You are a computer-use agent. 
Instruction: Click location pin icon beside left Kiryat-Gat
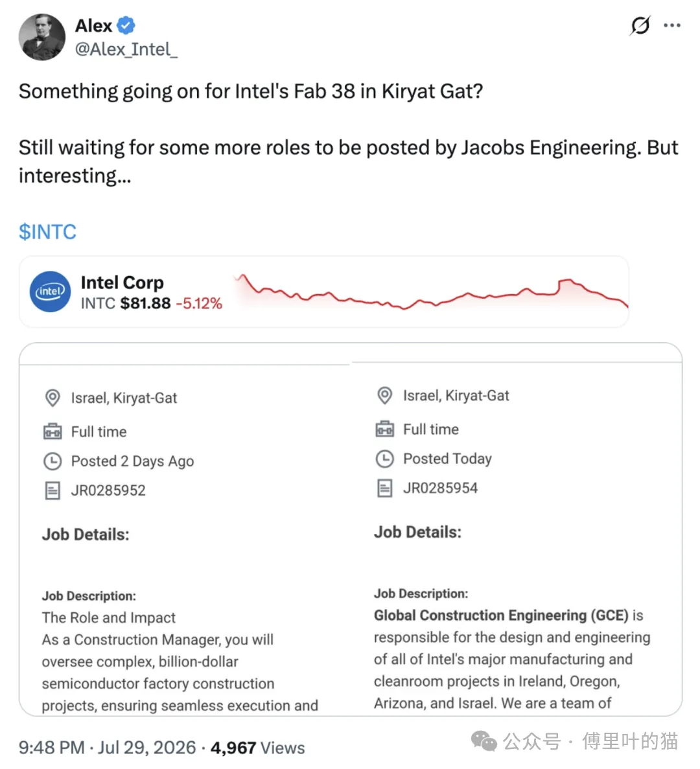(52, 398)
